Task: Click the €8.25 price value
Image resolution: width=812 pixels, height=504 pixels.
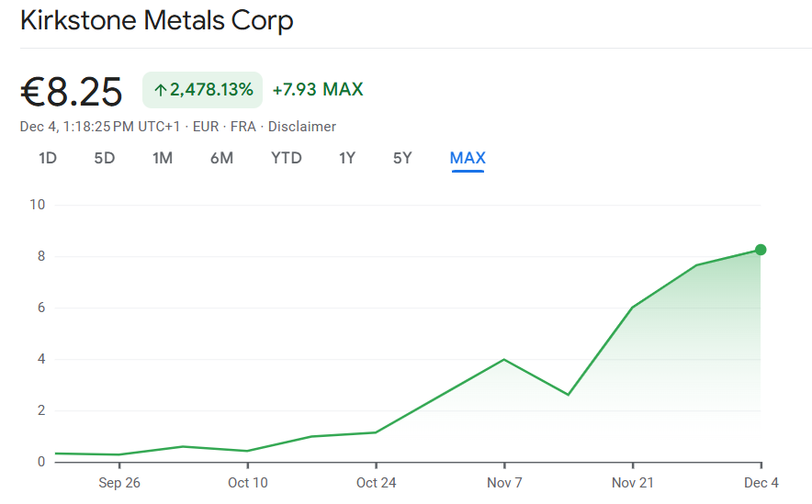Action: [72, 92]
